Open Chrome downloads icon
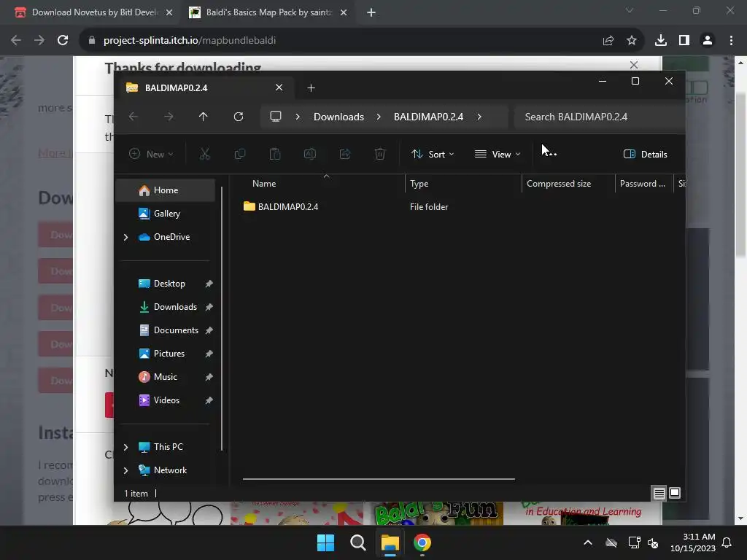 click(661, 41)
